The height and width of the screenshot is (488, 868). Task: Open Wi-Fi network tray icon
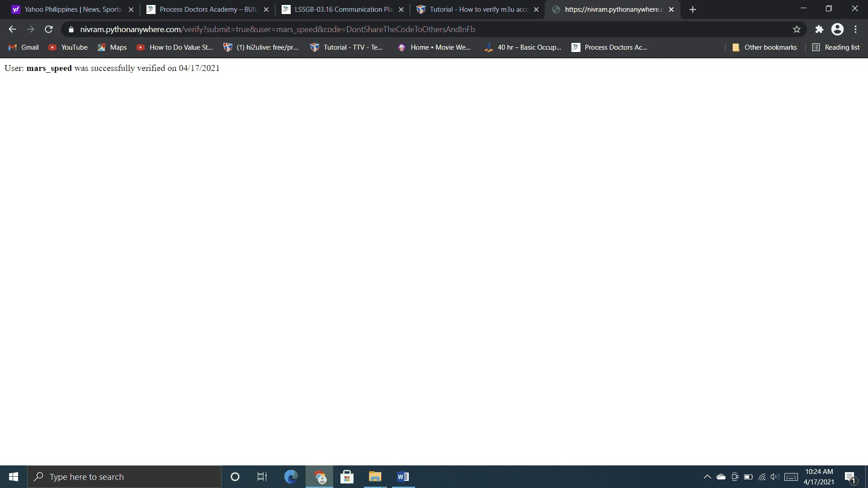click(762, 477)
